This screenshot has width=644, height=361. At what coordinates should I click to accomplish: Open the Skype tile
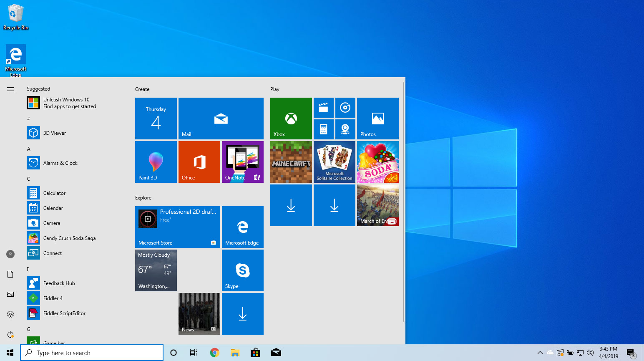(242, 270)
